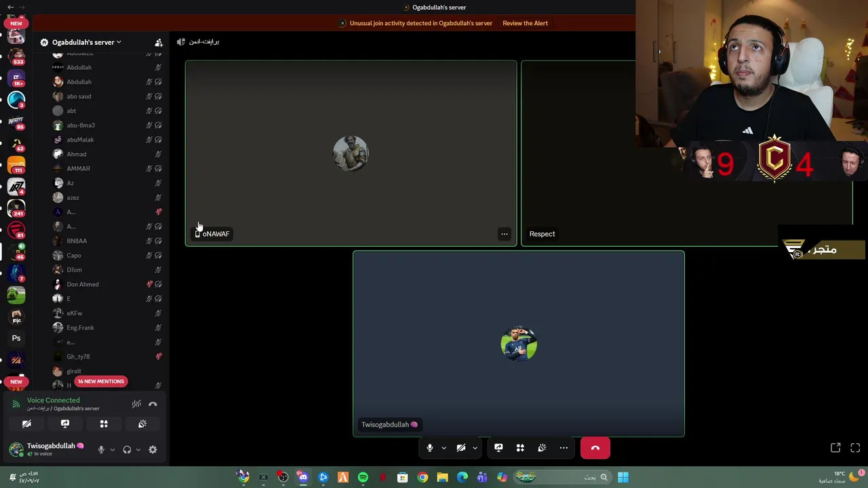Open the soundboard in call control bar
Viewport: 868px width, 488px height.
[542, 448]
